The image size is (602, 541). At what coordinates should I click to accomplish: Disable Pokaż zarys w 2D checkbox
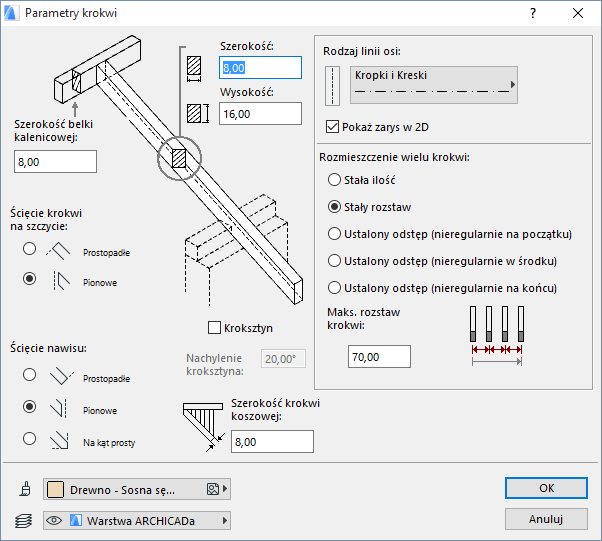pos(332,127)
